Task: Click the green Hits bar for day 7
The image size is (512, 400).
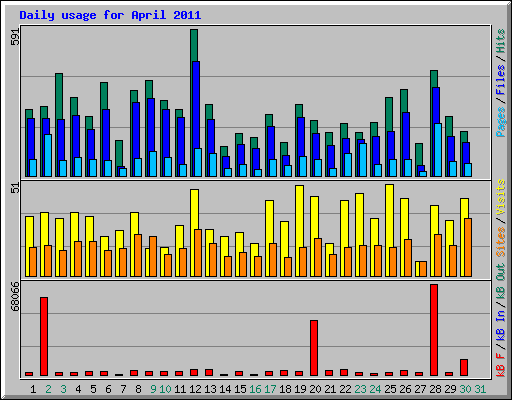Action: pos(119,153)
